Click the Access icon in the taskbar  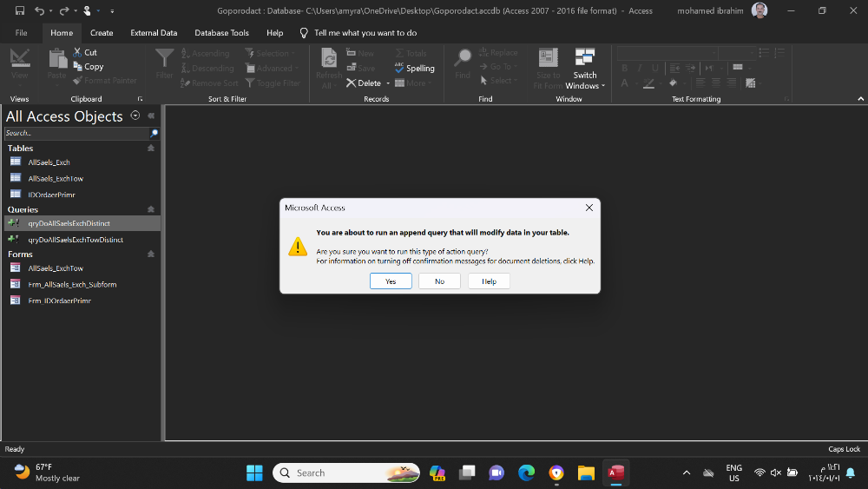[615, 473]
